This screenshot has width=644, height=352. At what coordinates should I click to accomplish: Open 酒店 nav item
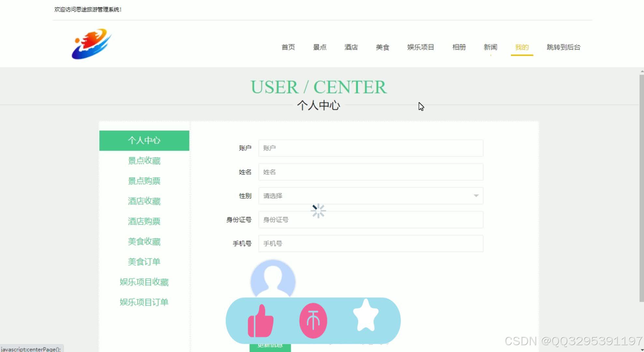click(351, 47)
